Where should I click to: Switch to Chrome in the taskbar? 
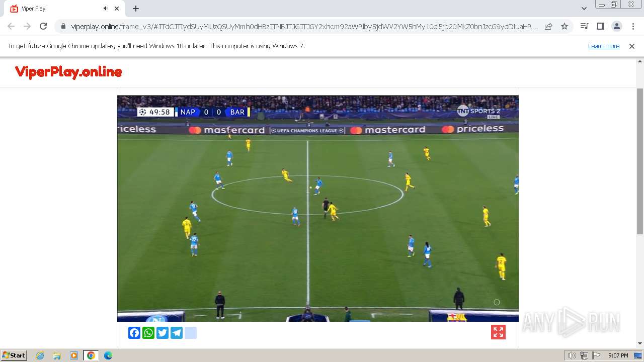coord(91,355)
